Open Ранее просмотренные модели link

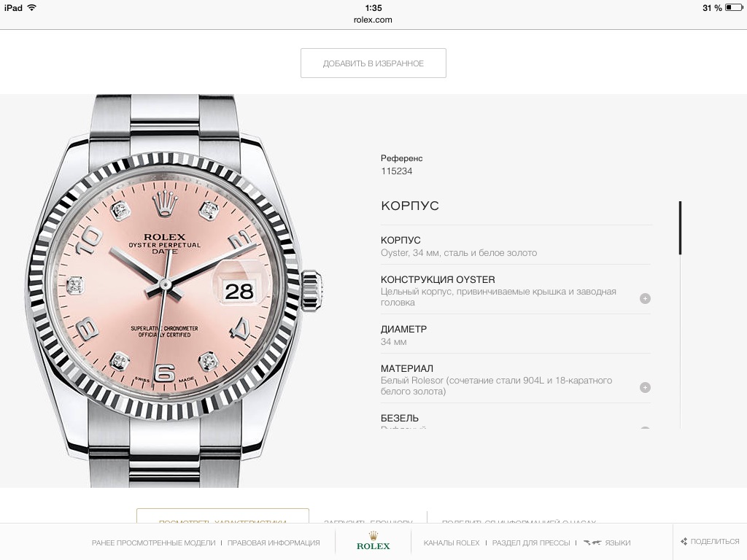[153, 542]
